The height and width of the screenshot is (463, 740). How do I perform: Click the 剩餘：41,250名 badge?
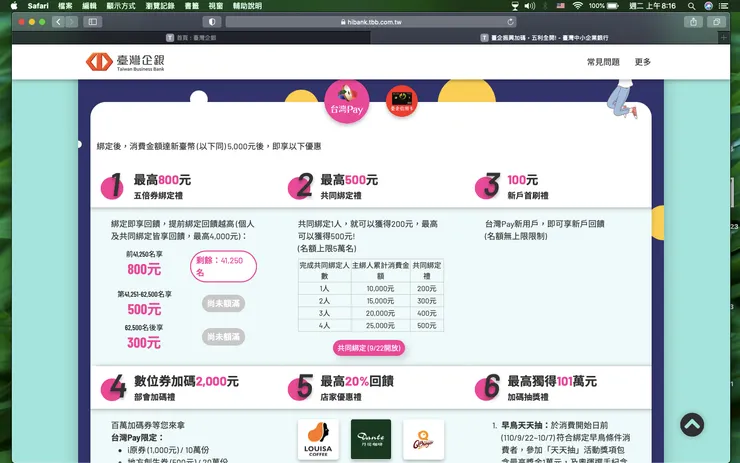pyautogui.click(x=223, y=266)
